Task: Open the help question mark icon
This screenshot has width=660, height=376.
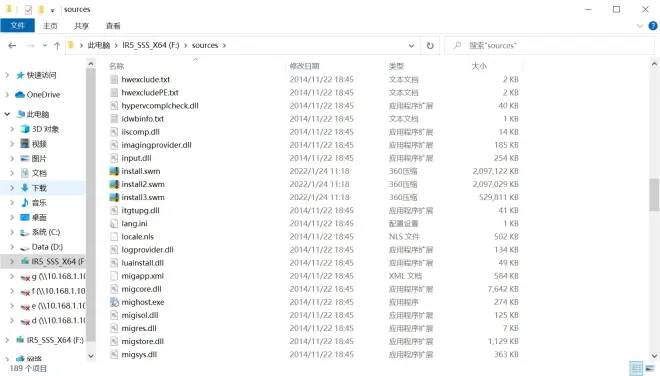Action: [653, 26]
